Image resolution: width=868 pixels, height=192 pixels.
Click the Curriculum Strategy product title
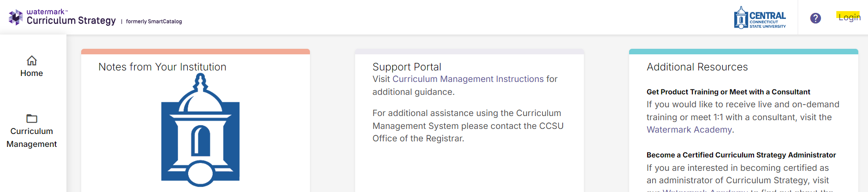pos(71,21)
